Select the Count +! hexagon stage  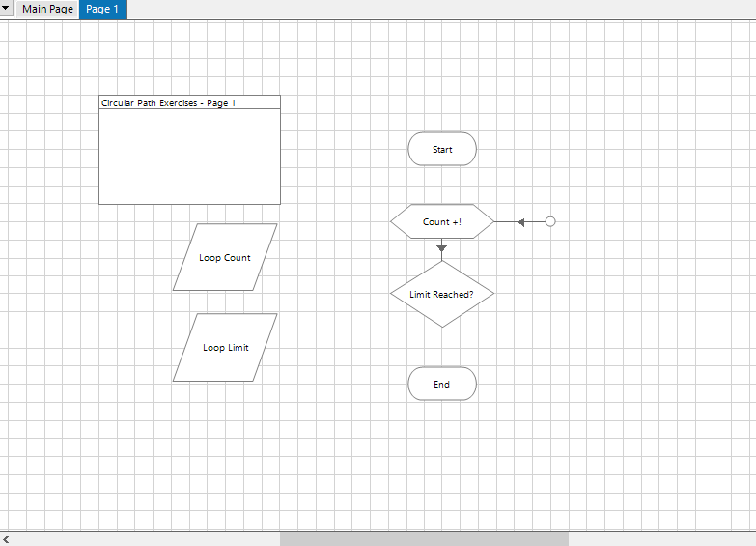pyautogui.click(x=442, y=221)
